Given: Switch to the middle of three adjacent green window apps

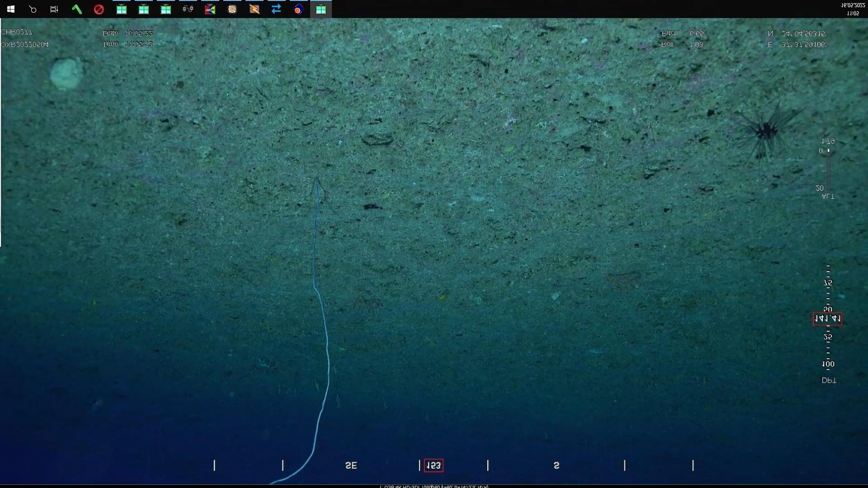Looking at the screenshot, I should tap(143, 9).
